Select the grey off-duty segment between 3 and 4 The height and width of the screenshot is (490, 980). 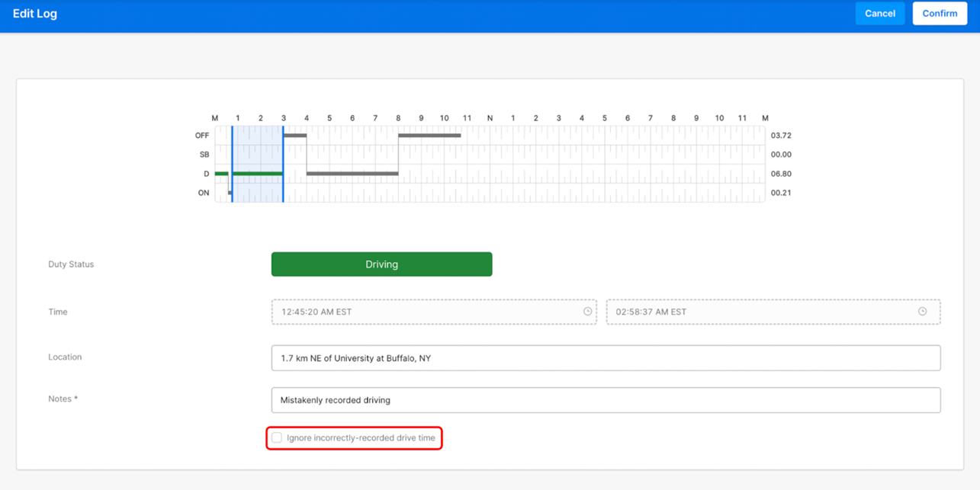pyautogui.click(x=295, y=136)
